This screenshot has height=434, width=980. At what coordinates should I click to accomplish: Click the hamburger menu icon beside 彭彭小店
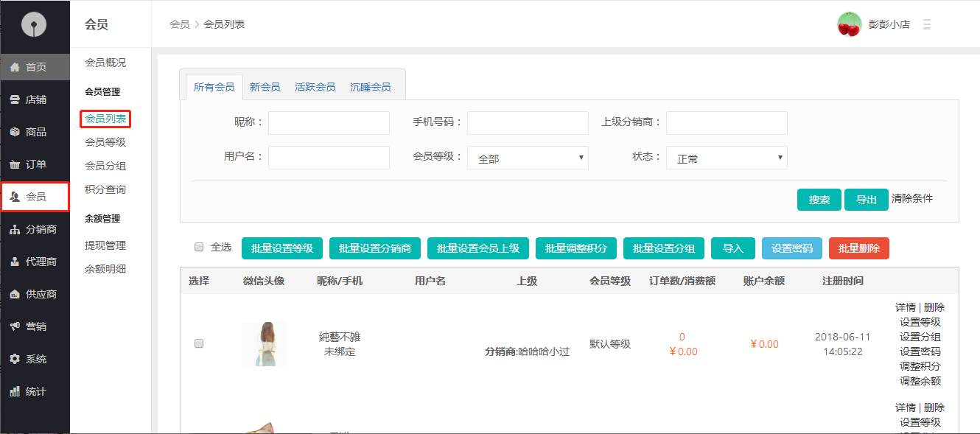click(x=927, y=24)
